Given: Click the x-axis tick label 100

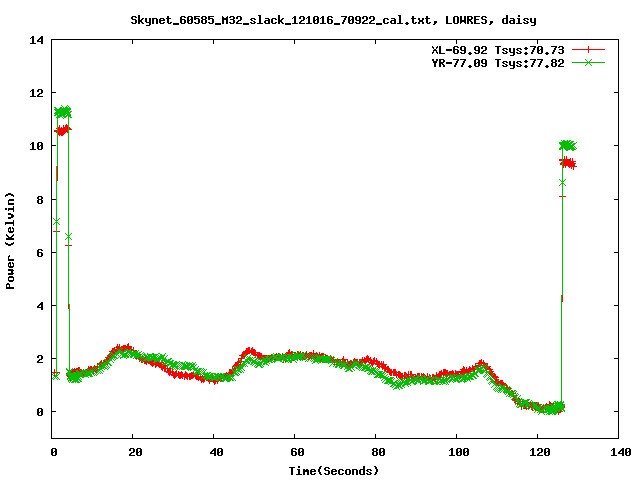Looking at the screenshot, I should click(459, 452).
